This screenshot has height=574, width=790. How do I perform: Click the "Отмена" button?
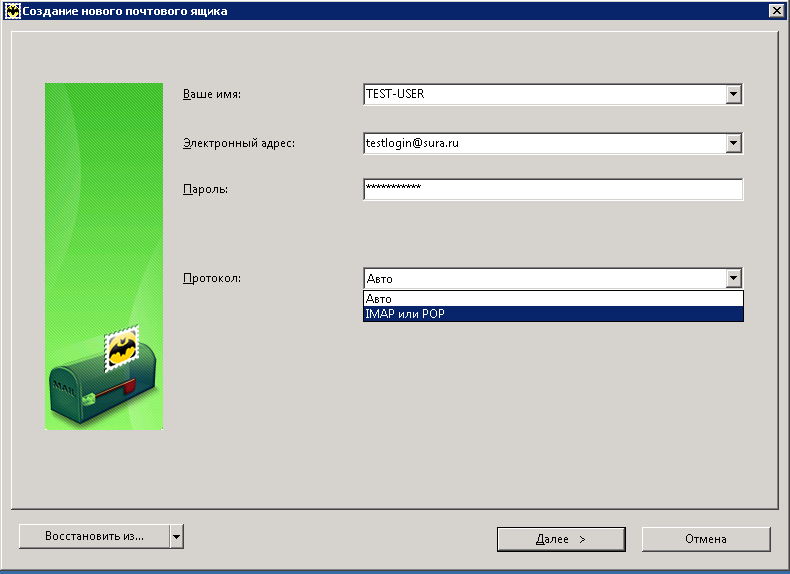(706, 539)
